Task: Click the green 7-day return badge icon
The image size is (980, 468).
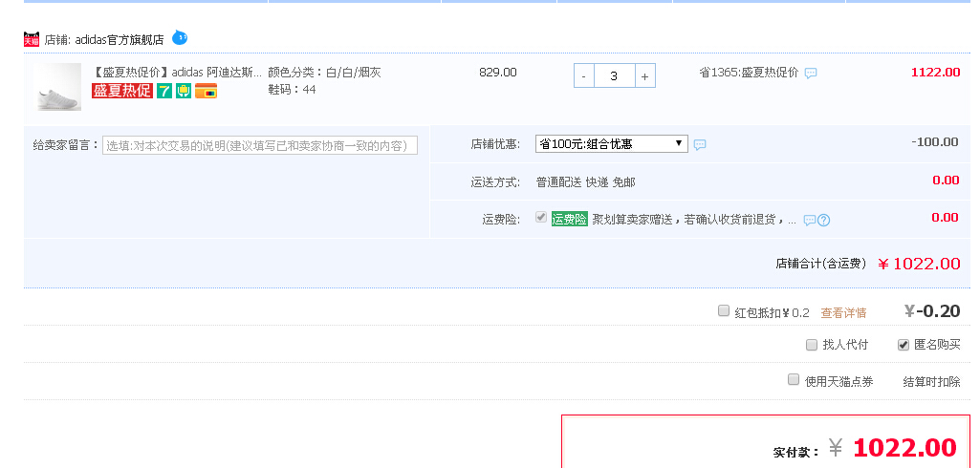Action: tap(164, 91)
